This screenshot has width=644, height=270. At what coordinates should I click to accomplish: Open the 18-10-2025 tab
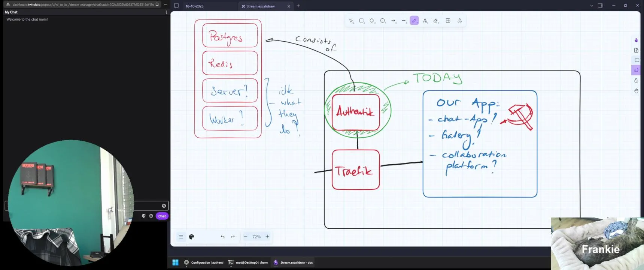[x=194, y=6]
